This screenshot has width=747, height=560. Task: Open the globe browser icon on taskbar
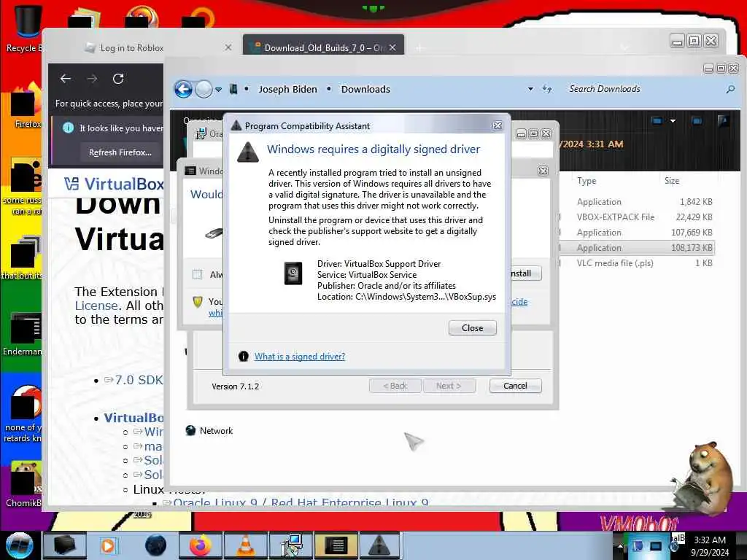coord(155,545)
